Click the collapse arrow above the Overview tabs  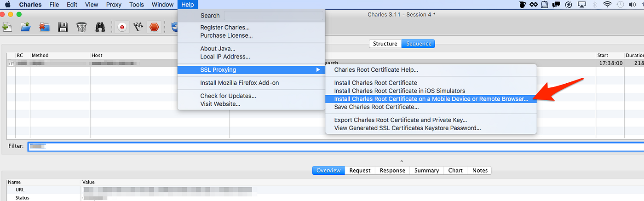402,161
